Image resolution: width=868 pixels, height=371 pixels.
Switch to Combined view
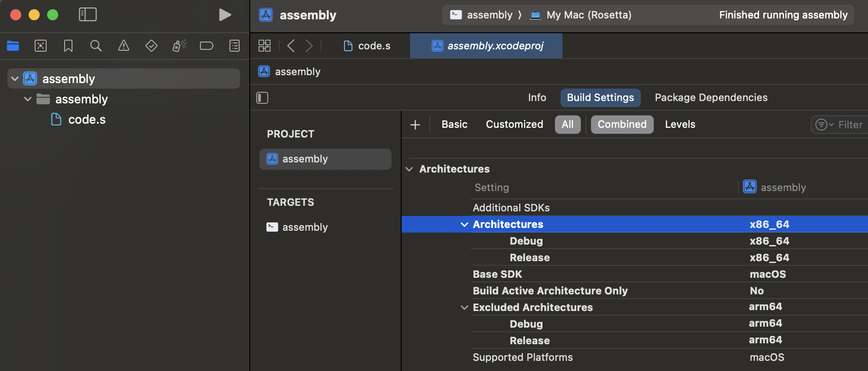coord(622,125)
